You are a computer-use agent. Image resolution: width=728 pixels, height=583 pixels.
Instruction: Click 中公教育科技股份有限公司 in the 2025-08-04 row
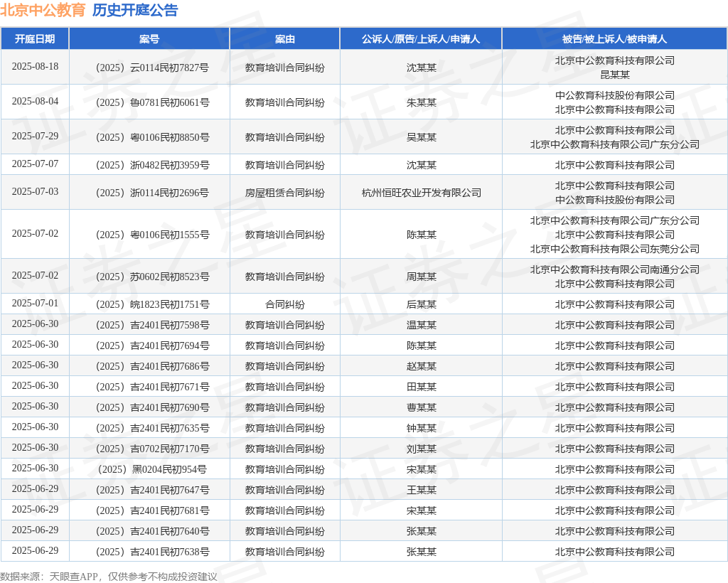coord(615,95)
